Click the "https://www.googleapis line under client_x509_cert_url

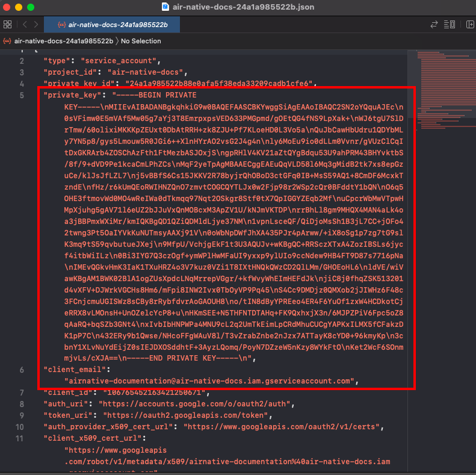(x=116, y=450)
